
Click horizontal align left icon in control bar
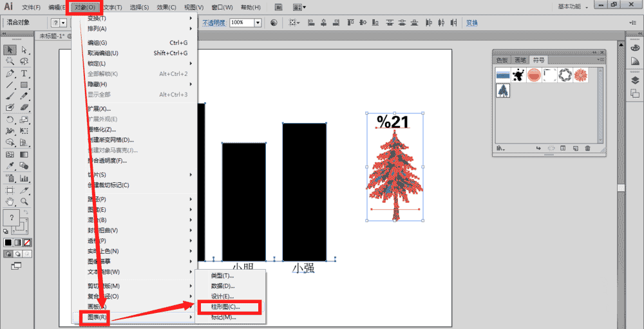(x=311, y=23)
